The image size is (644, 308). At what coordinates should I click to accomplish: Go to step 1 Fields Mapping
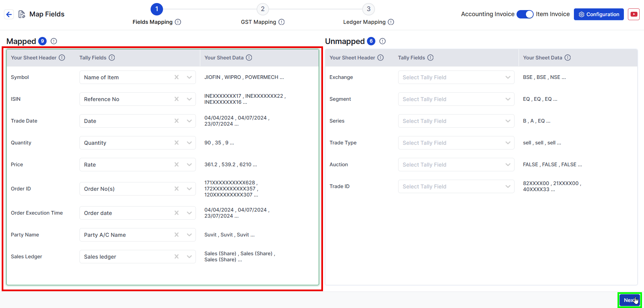point(157,9)
